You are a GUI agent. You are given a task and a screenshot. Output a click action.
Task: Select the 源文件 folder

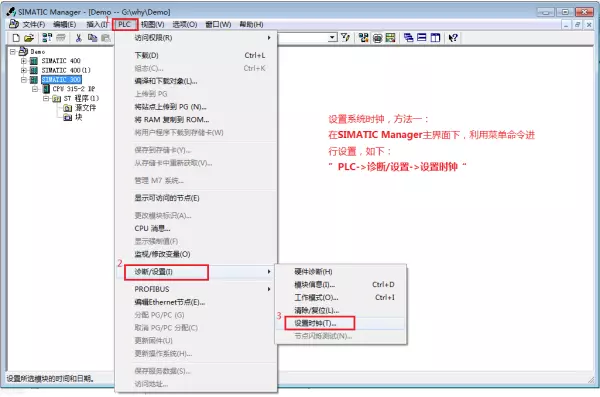pyautogui.click(x=85, y=108)
